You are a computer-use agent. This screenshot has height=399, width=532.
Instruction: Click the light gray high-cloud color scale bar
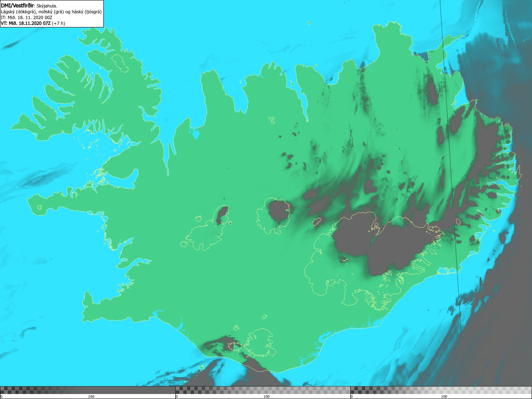click(441, 390)
